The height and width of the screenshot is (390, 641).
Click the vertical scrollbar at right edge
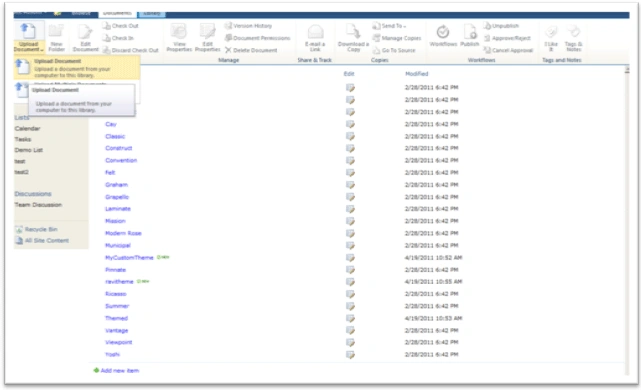(x=627, y=221)
